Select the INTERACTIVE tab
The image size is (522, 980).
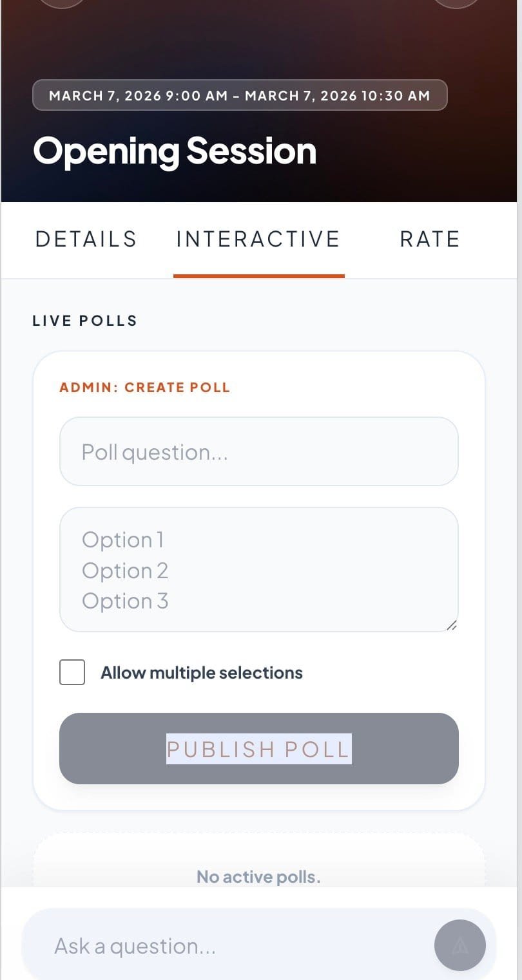pos(258,239)
